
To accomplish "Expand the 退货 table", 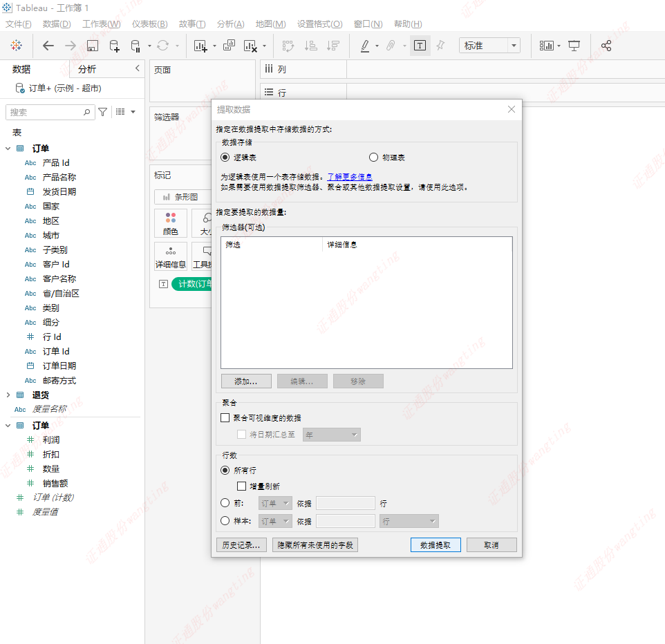I will click(8, 395).
